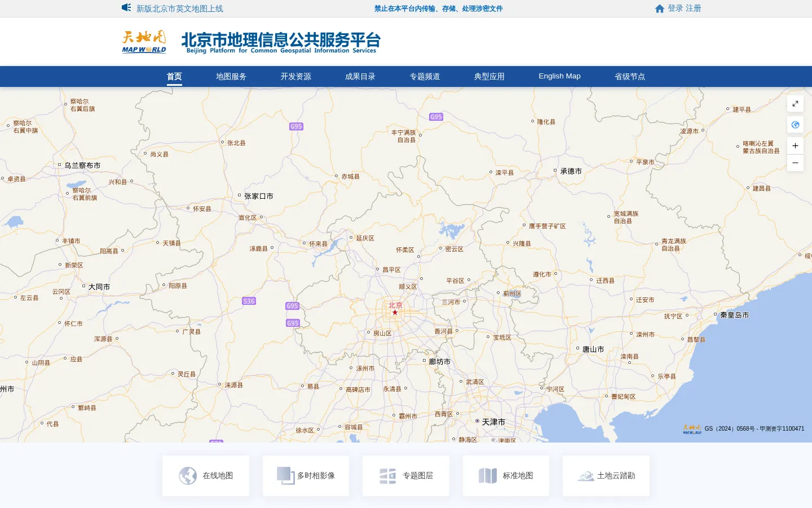Click the 标准地图 folded map icon
Image resolution: width=812 pixels, height=508 pixels.
(x=488, y=476)
